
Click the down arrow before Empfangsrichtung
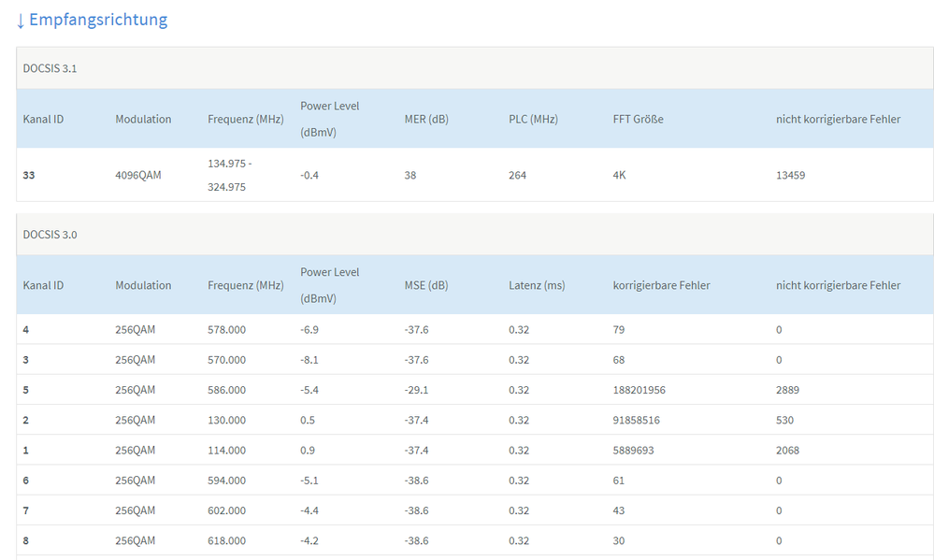21,20
